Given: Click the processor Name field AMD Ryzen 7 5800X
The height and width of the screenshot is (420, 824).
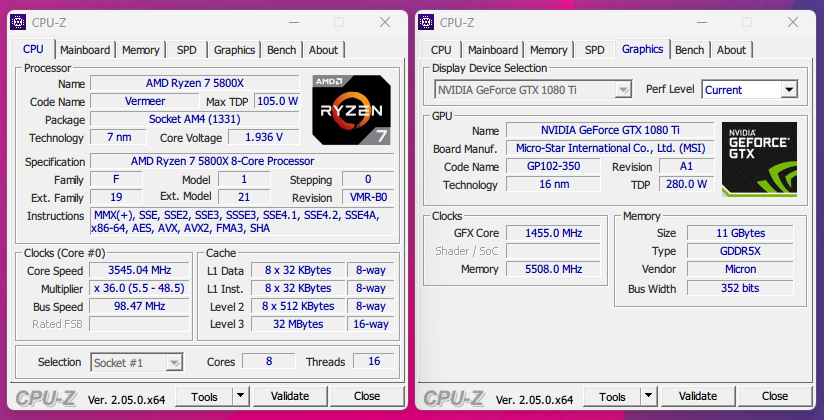Looking at the screenshot, I should point(195,83).
